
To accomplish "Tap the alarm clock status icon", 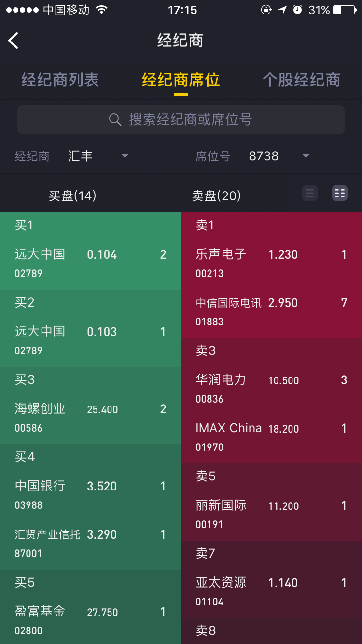I will 298,10.
